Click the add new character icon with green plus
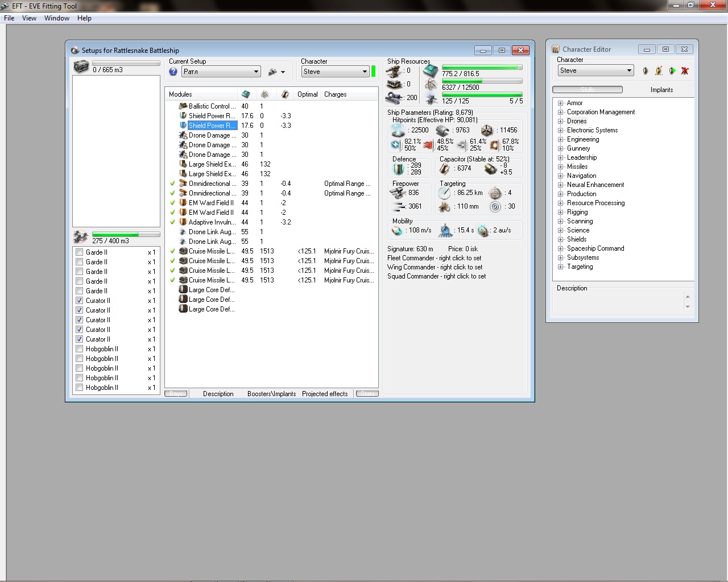Image resolution: width=728 pixels, height=582 pixels. click(x=672, y=71)
